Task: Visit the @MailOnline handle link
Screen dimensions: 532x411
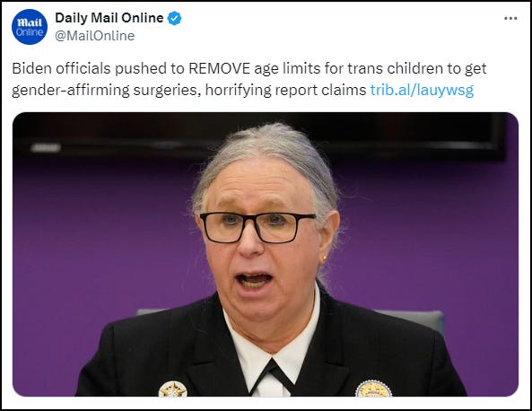Action: click(x=95, y=36)
